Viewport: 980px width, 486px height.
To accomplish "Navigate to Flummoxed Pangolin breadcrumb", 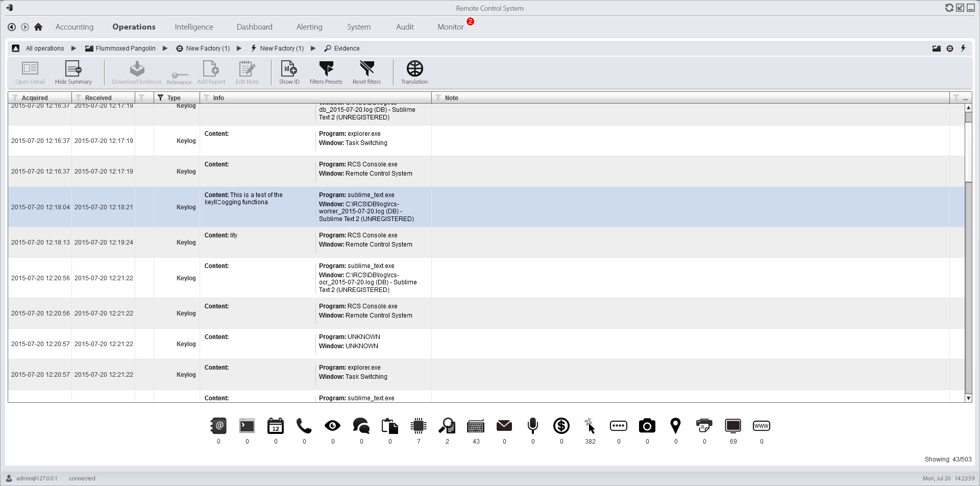I will pos(125,48).
